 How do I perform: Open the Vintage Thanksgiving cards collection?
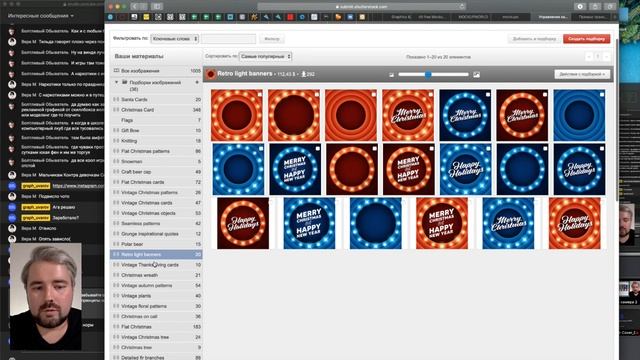[157, 265]
